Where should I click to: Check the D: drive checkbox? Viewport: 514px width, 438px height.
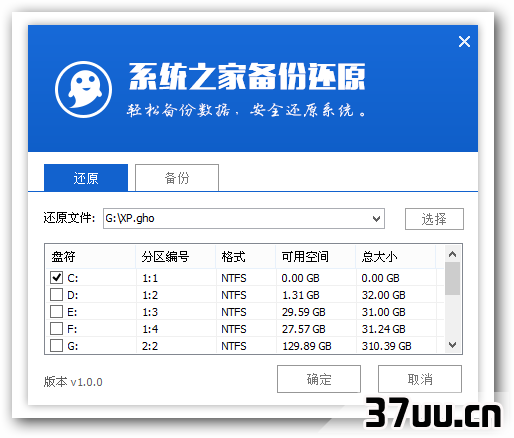click(56, 294)
